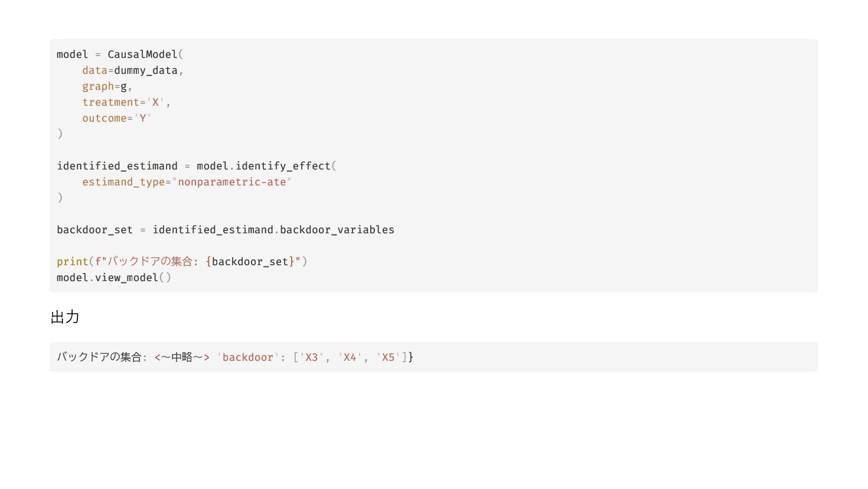Viewport: 868px width, 489px height.
Task: Click the 'identified_estimand = model.identify_effect(' line
Action: (x=197, y=166)
